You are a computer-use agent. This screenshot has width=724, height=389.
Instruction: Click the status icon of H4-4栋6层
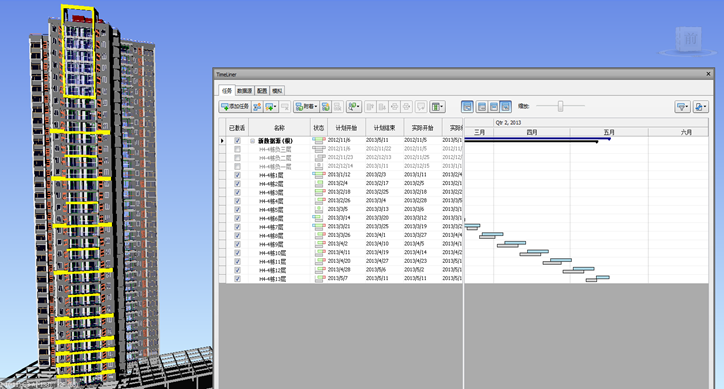click(319, 218)
